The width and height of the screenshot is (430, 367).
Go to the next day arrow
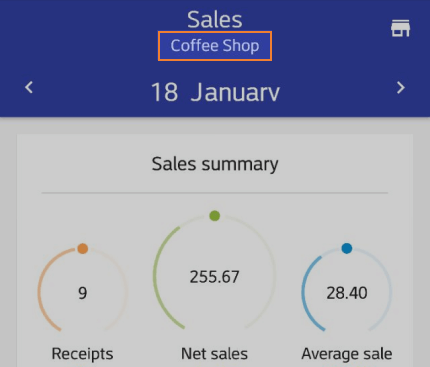pyautogui.click(x=401, y=88)
